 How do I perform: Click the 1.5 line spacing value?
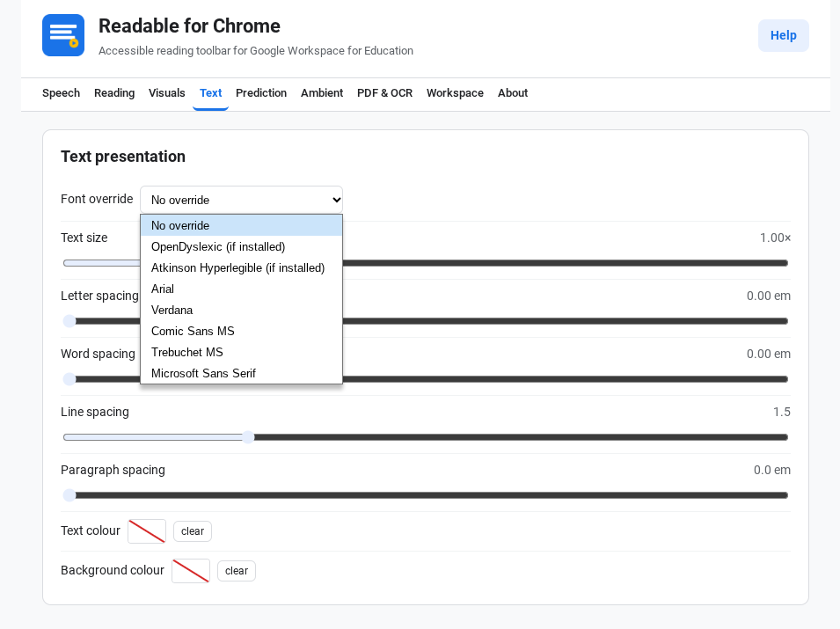[782, 412]
